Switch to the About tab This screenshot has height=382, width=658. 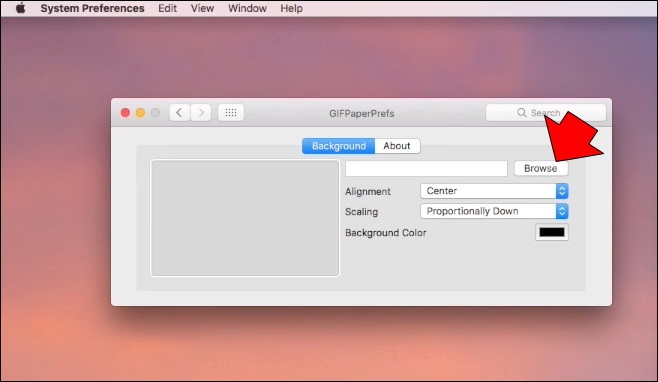pyautogui.click(x=397, y=146)
